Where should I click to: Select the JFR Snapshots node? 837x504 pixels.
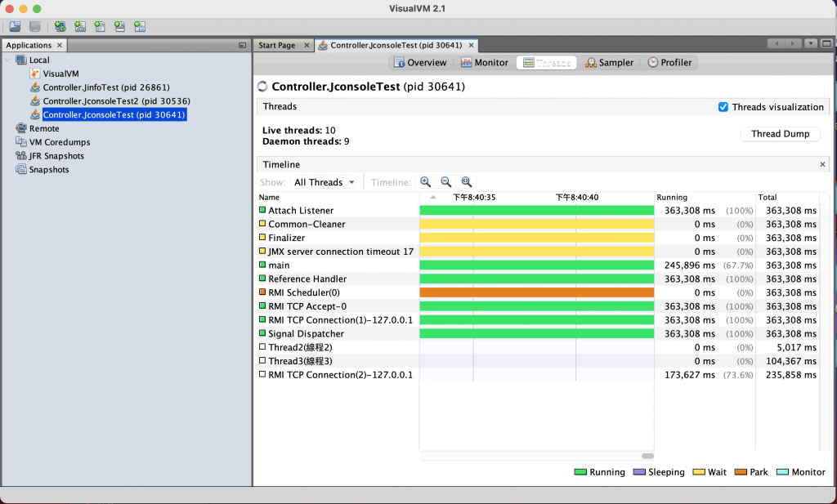click(x=50, y=156)
